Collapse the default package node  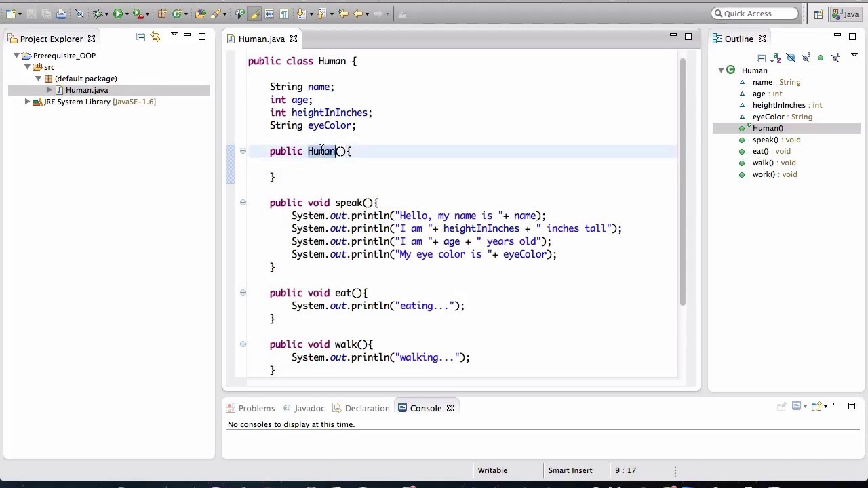pos(39,79)
